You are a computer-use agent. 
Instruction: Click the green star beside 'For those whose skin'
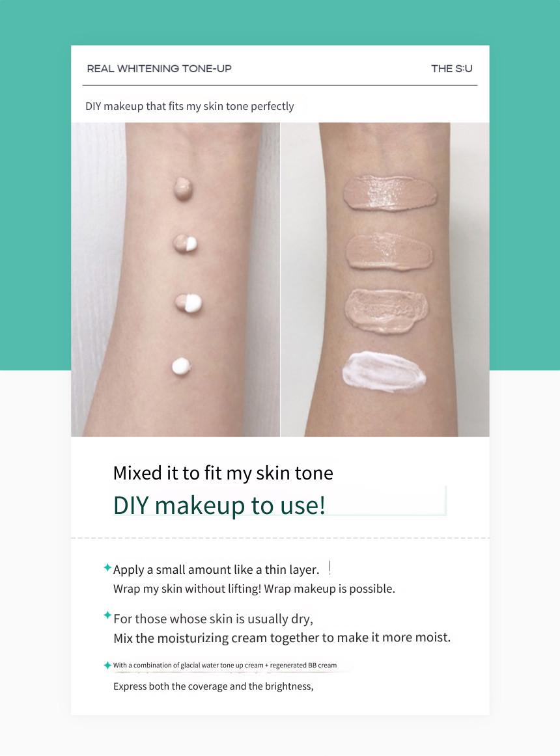(107, 615)
